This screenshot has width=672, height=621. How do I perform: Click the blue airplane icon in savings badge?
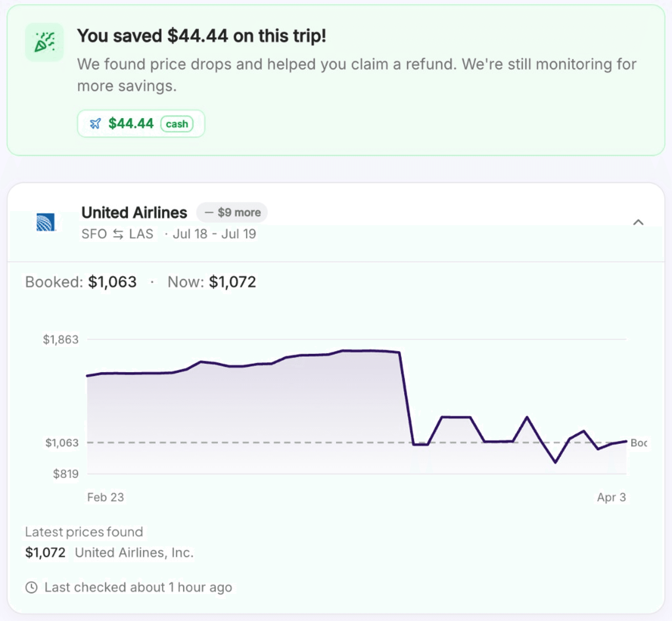coord(96,124)
